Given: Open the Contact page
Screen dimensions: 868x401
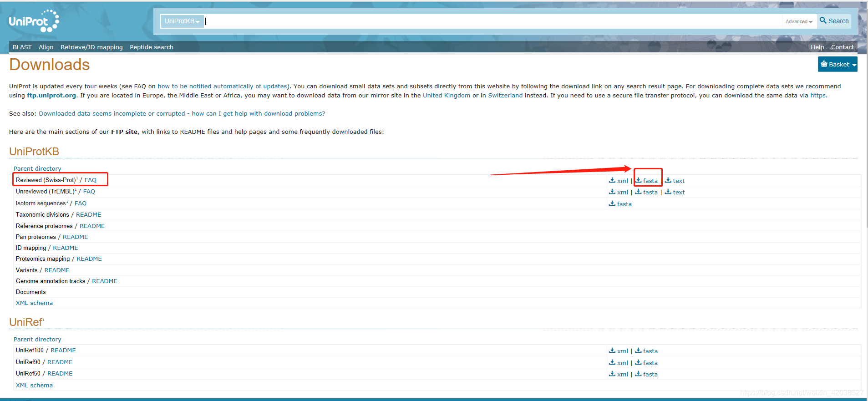Looking at the screenshot, I should coord(842,47).
